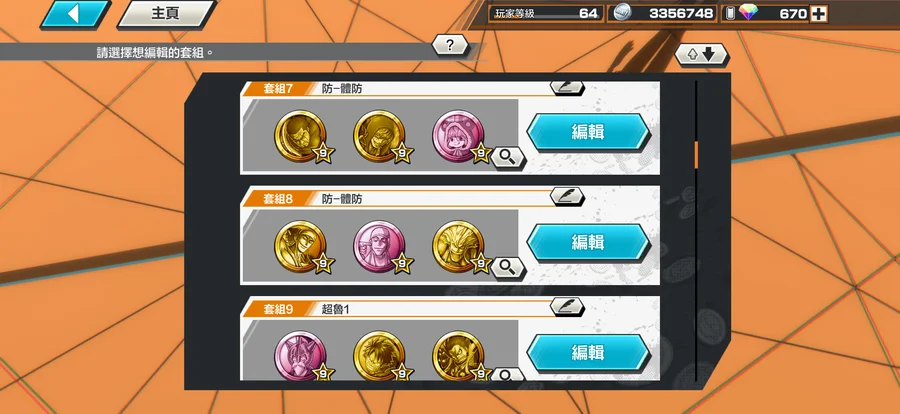Tap the blue back arrow button

[x=75, y=14]
